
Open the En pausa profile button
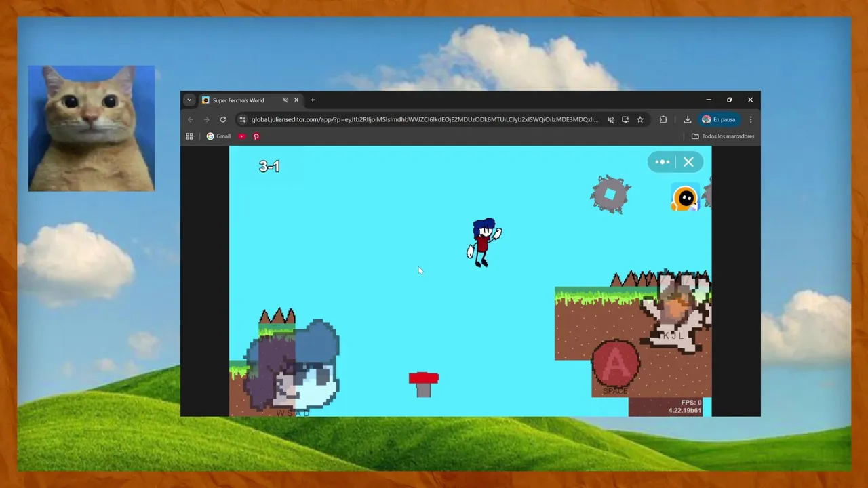[x=719, y=119]
